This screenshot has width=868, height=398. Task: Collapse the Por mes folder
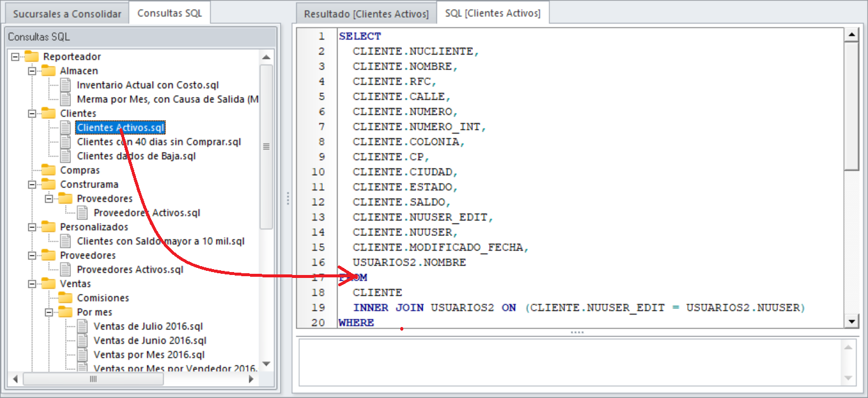coord(49,312)
